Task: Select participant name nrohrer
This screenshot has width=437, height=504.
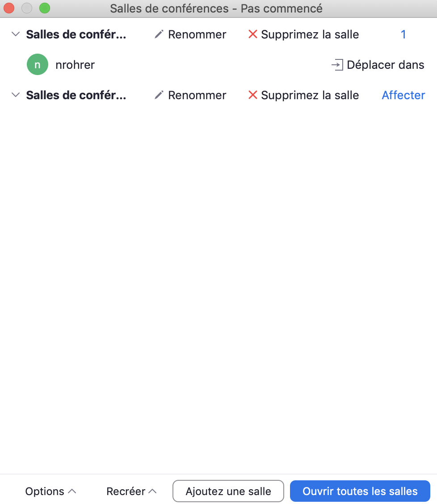Action: point(75,65)
